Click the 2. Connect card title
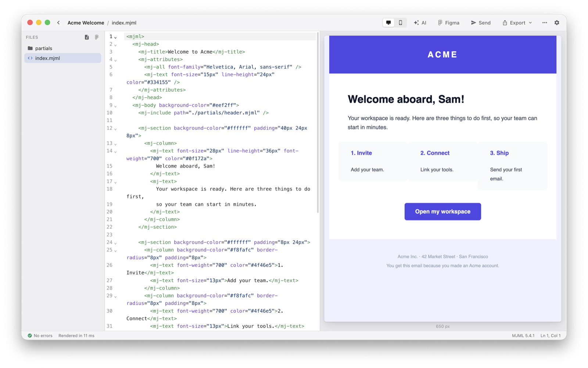The height and width of the screenshot is (368, 588). [x=435, y=153]
